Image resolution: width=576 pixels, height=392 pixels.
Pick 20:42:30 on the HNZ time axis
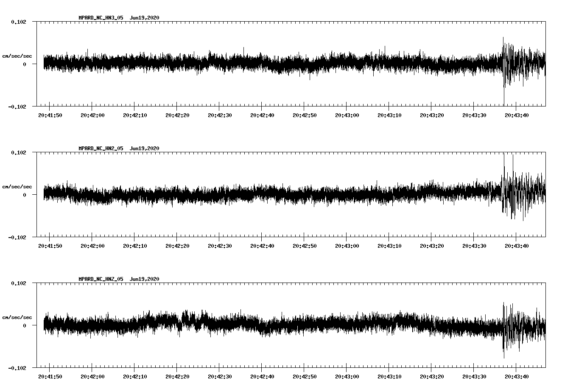coord(220,376)
